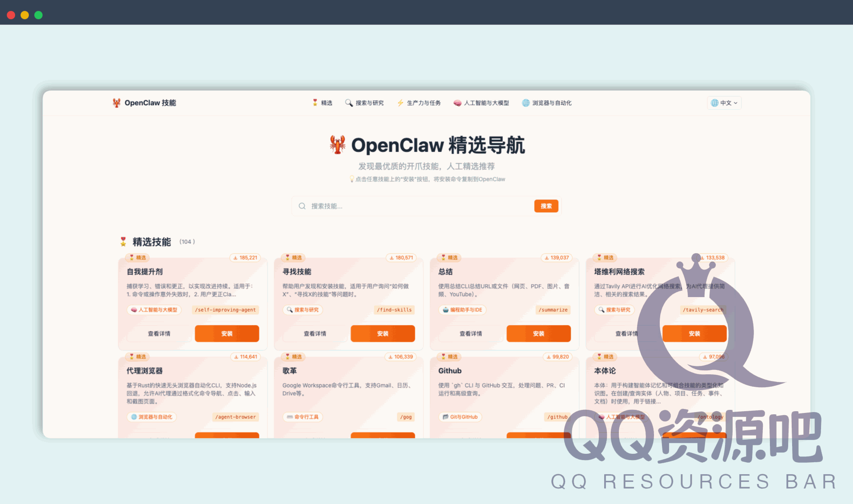This screenshot has height=504, width=853.
Task: Install the 自我提升剂 skill
Action: tap(227, 333)
